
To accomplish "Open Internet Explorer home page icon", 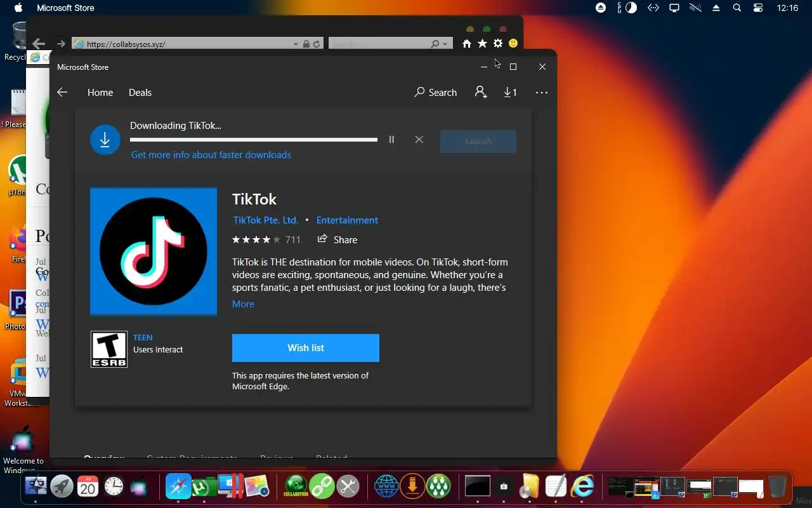I will (x=467, y=43).
